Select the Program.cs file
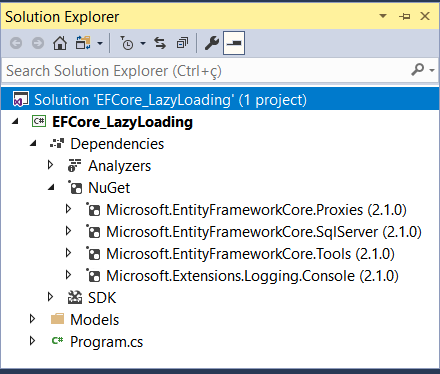 (106, 342)
